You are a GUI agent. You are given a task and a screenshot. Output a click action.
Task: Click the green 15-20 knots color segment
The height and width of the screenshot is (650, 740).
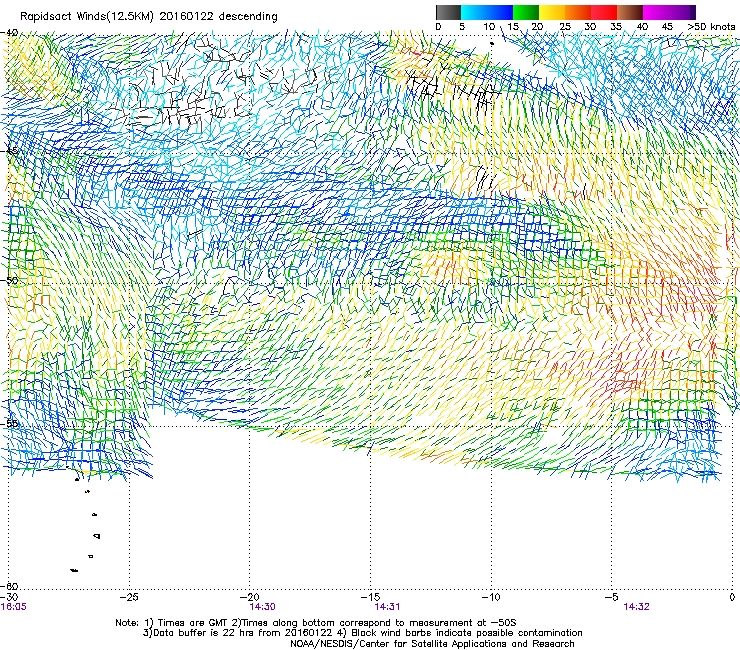click(526, 12)
